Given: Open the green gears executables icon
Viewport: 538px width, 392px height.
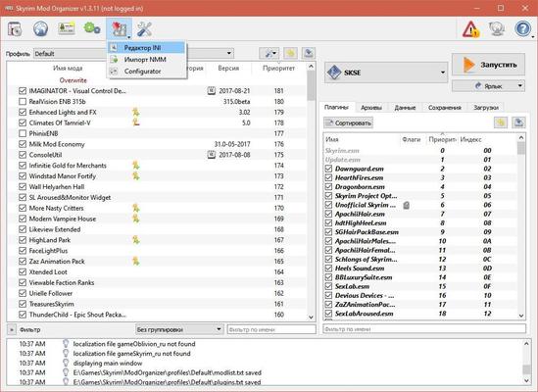Looking at the screenshot, I should (91, 28).
